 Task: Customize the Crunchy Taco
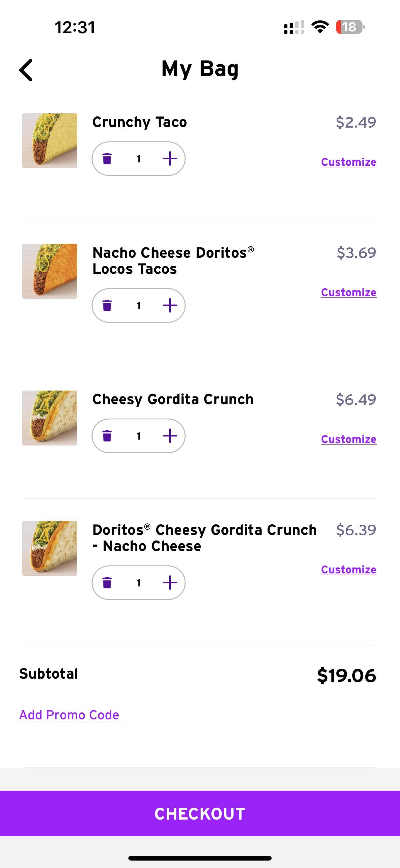pyautogui.click(x=349, y=162)
